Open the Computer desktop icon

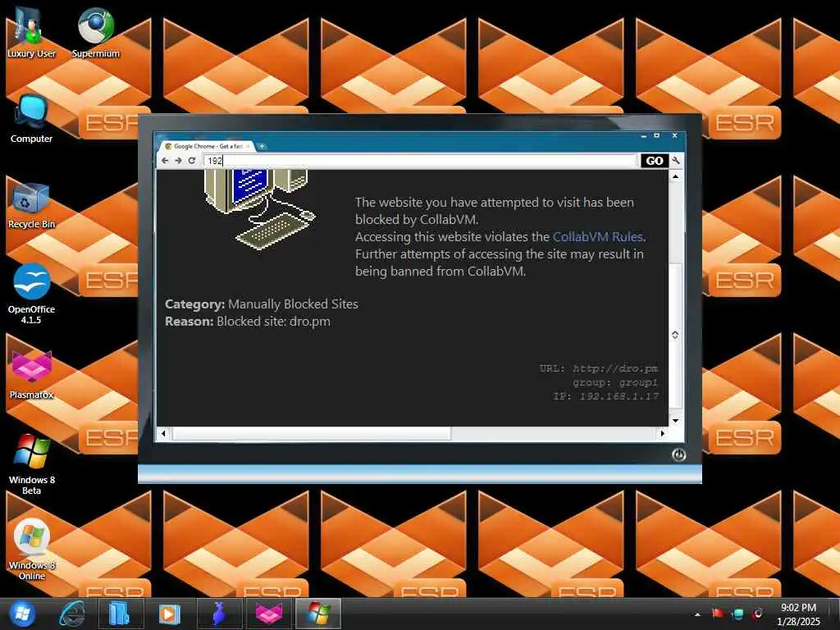pyautogui.click(x=31, y=119)
